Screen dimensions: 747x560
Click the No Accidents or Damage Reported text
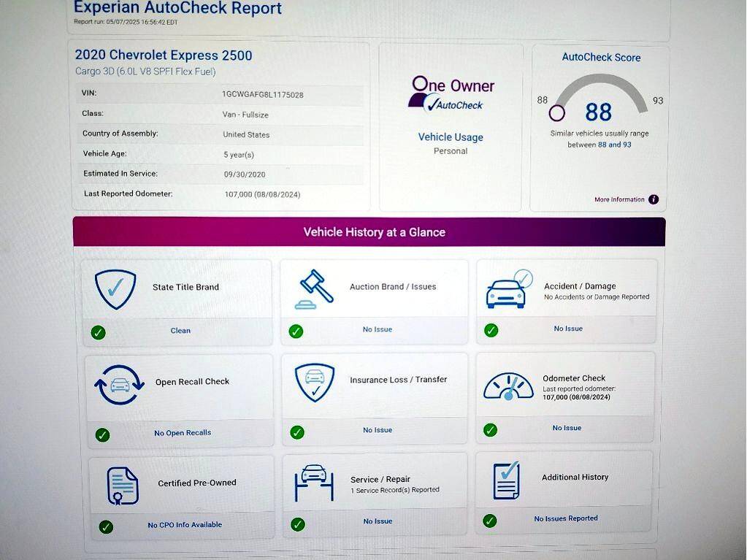pos(597,296)
